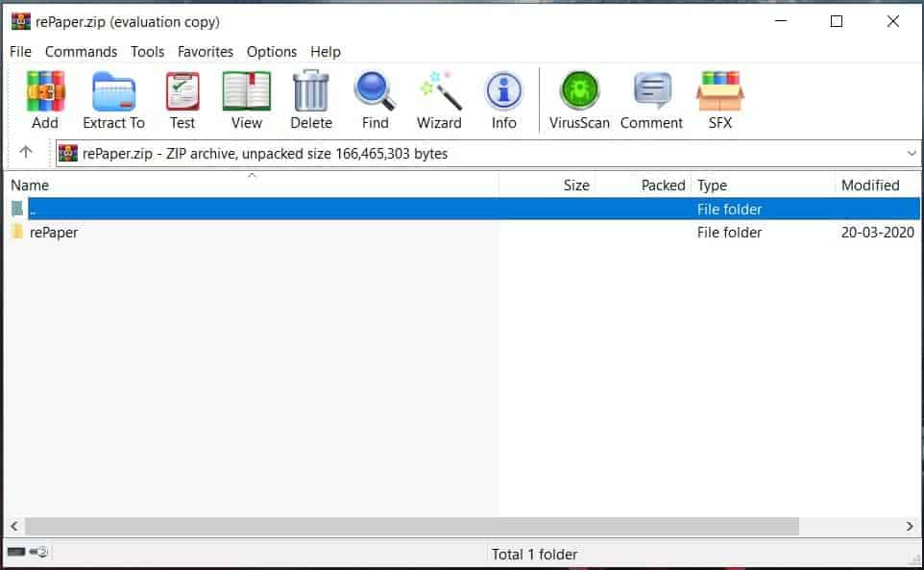Expand the address bar dropdown arrow

pos(912,153)
